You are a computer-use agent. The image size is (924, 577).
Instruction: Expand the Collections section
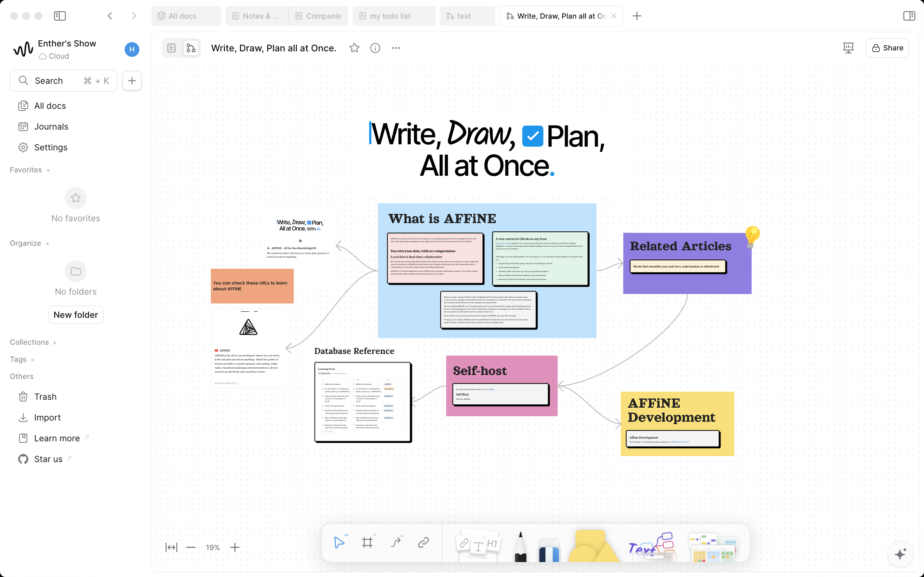[55, 343]
